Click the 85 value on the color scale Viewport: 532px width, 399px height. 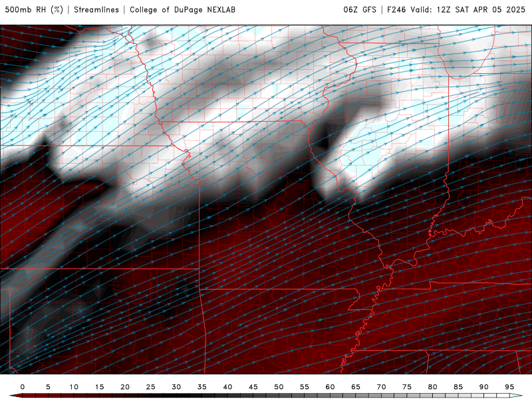coord(458,387)
